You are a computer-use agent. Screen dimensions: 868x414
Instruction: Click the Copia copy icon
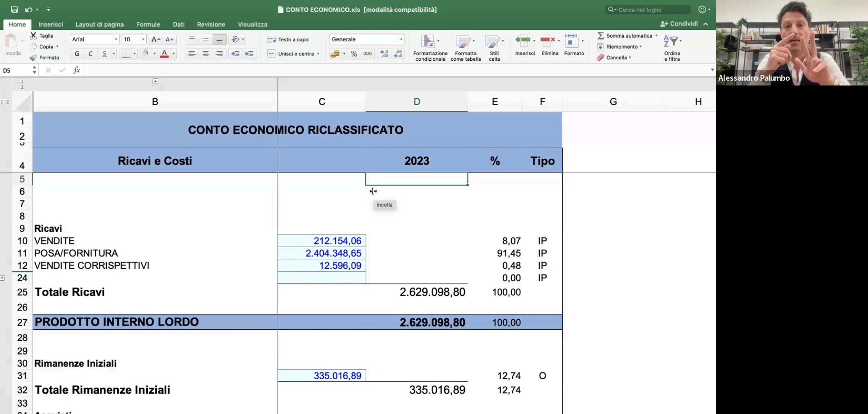33,46
